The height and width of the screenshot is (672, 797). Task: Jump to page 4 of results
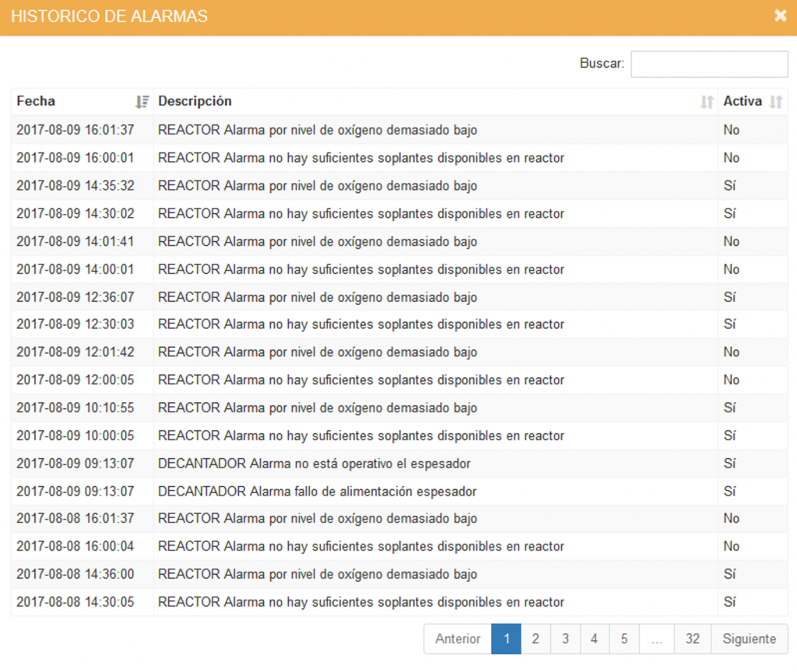[x=594, y=639]
